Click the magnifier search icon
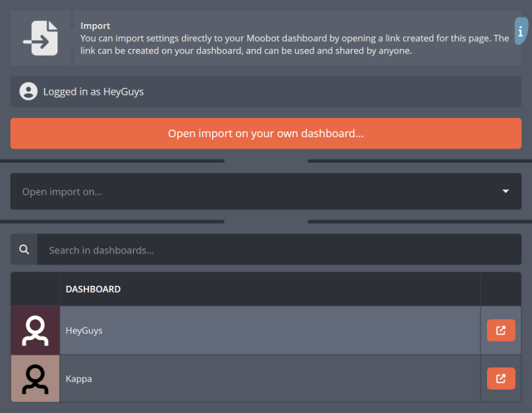Viewport: 532px width, 413px height. click(x=24, y=249)
